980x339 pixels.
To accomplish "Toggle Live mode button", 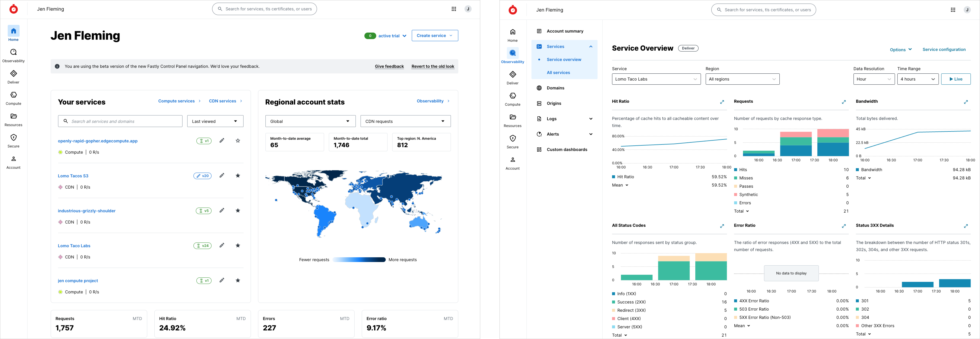I will [956, 79].
